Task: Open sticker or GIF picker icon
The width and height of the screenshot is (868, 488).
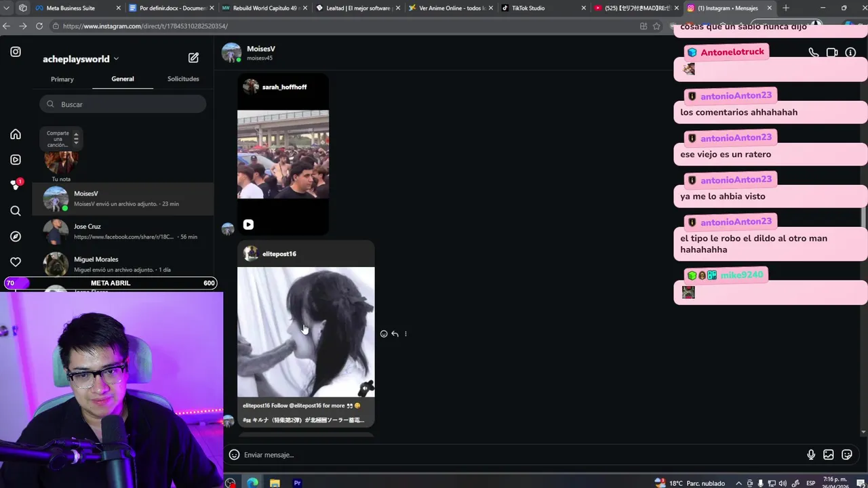Action: click(847, 455)
